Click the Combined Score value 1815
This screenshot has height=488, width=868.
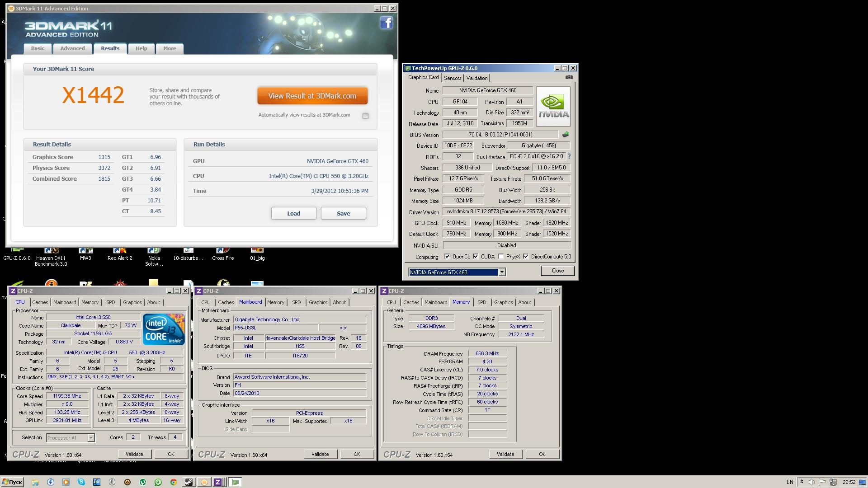pos(104,179)
